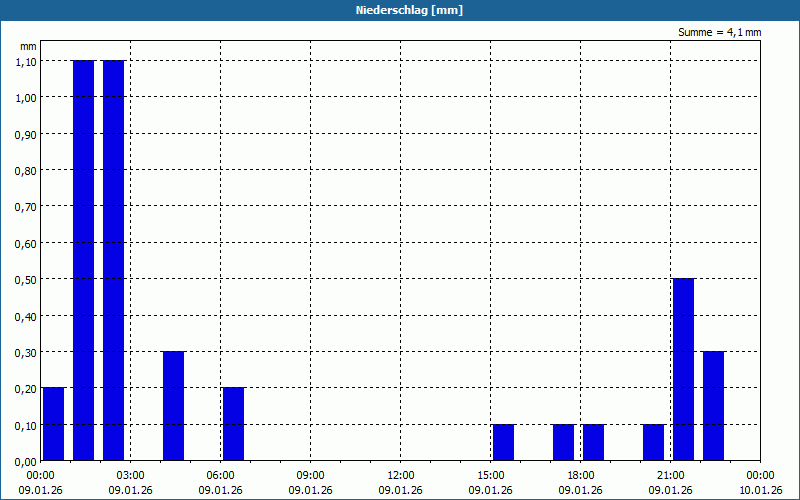800x500 pixels.
Task: Select the 0,30 y-axis value label
Action: click(26, 353)
